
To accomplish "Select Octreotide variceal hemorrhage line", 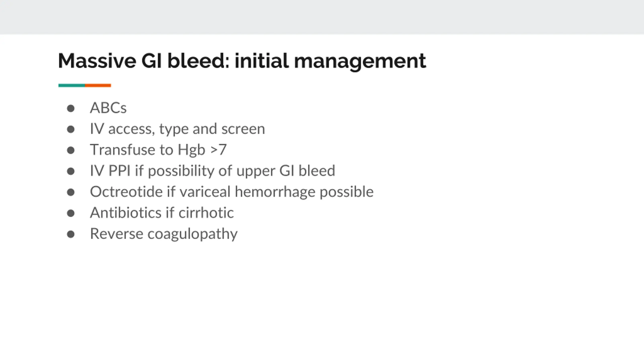I will pyautogui.click(x=232, y=192).
